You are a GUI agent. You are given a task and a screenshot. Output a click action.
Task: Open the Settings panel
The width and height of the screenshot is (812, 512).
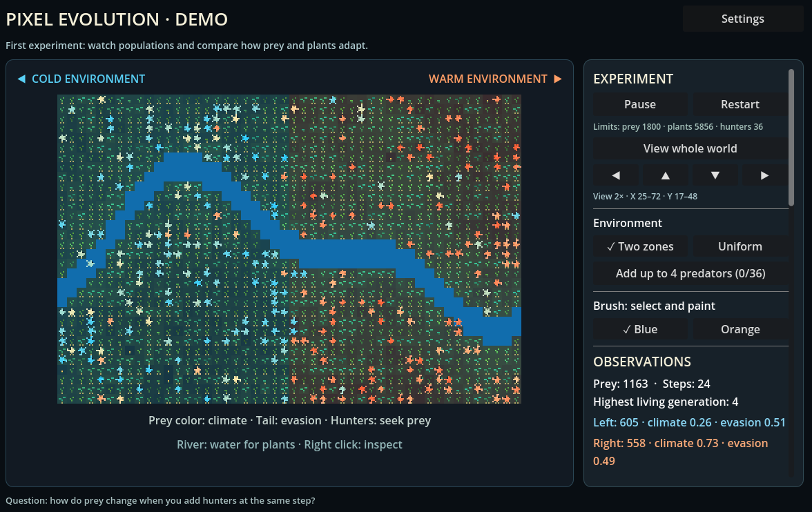743,19
